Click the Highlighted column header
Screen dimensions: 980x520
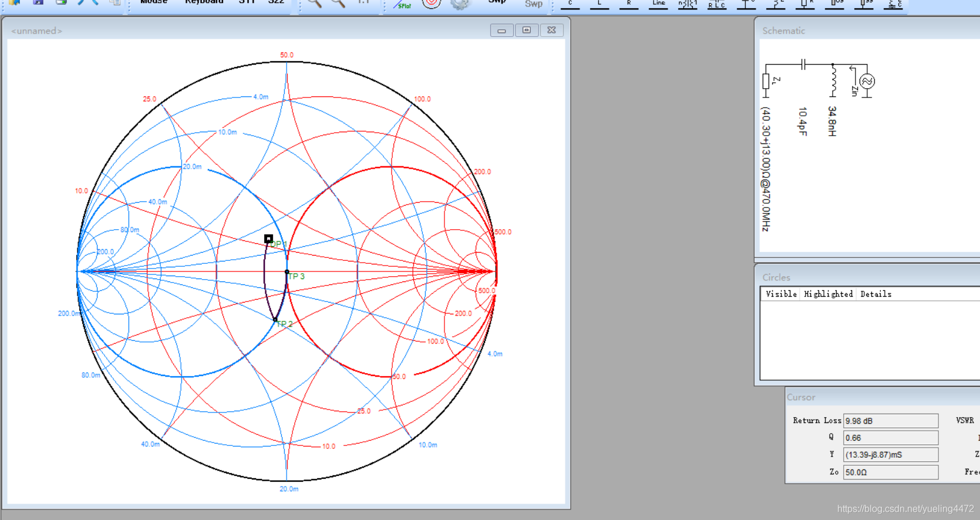tap(828, 294)
